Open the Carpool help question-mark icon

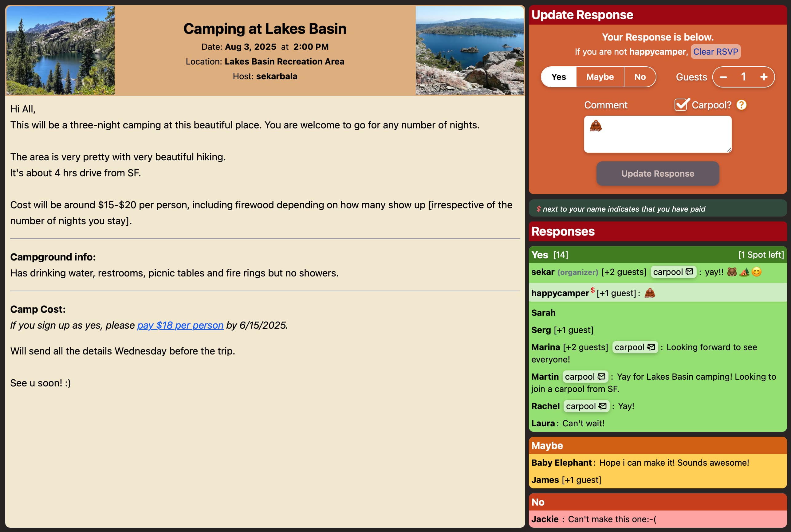coord(741,105)
